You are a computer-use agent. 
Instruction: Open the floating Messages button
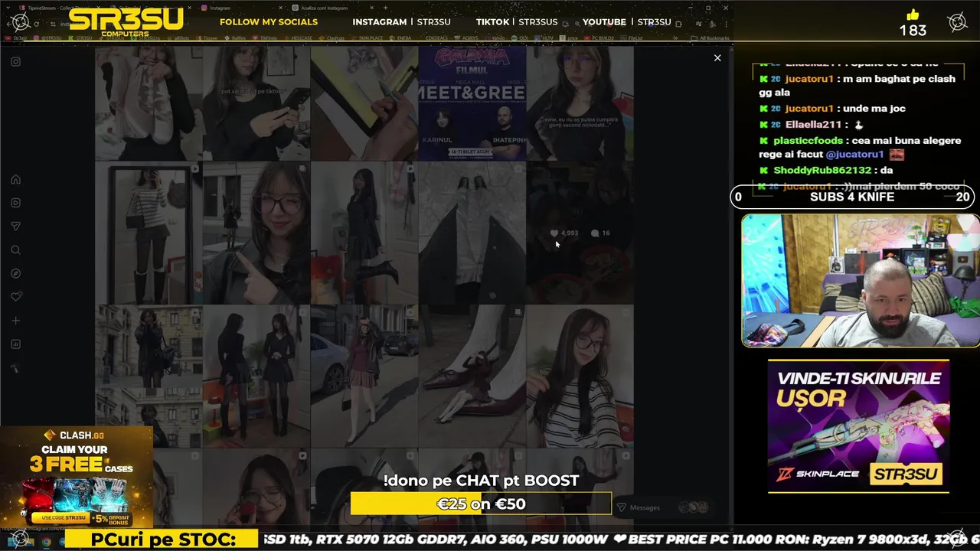click(x=663, y=507)
